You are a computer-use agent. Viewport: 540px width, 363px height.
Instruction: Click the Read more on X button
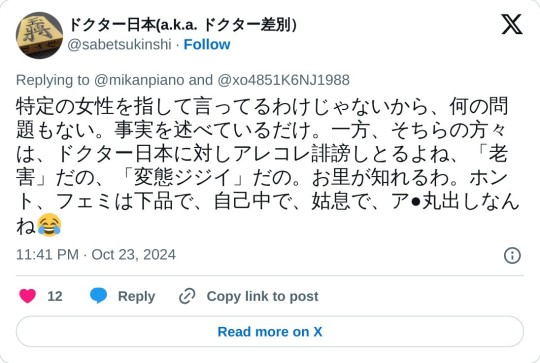pos(270,332)
